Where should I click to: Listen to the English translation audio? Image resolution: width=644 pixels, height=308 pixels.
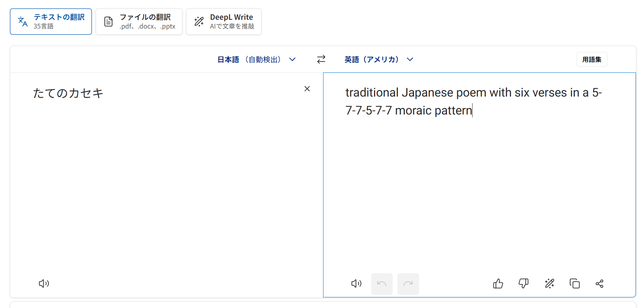click(x=356, y=283)
